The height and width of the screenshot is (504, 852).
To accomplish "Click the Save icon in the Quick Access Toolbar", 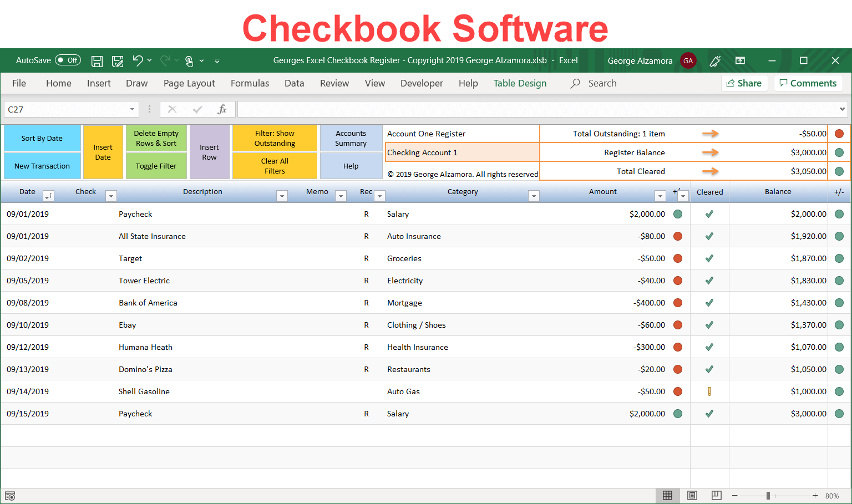I will (97, 61).
